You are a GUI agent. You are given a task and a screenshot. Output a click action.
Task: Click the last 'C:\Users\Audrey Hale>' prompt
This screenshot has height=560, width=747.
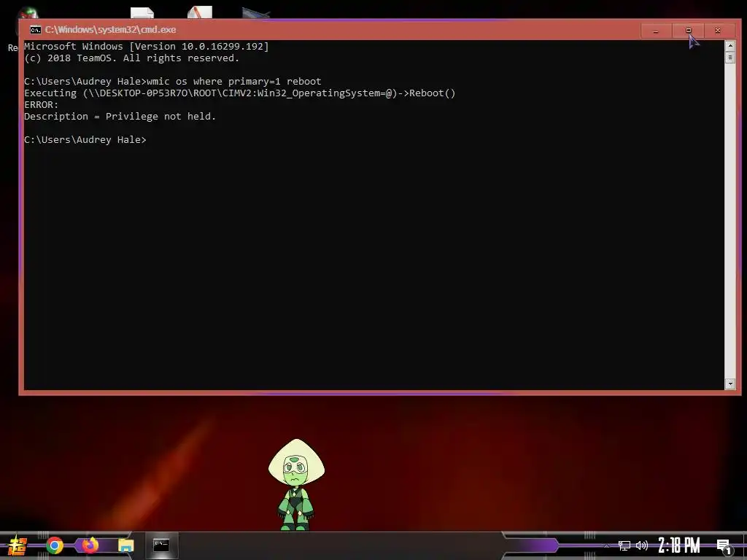pyautogui.click(x=85, y=140)
